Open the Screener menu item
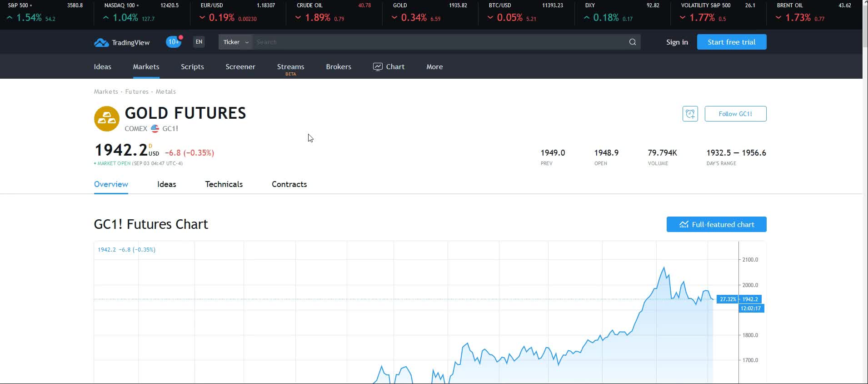This screenshot has width=868, height=384. [240, 66]
